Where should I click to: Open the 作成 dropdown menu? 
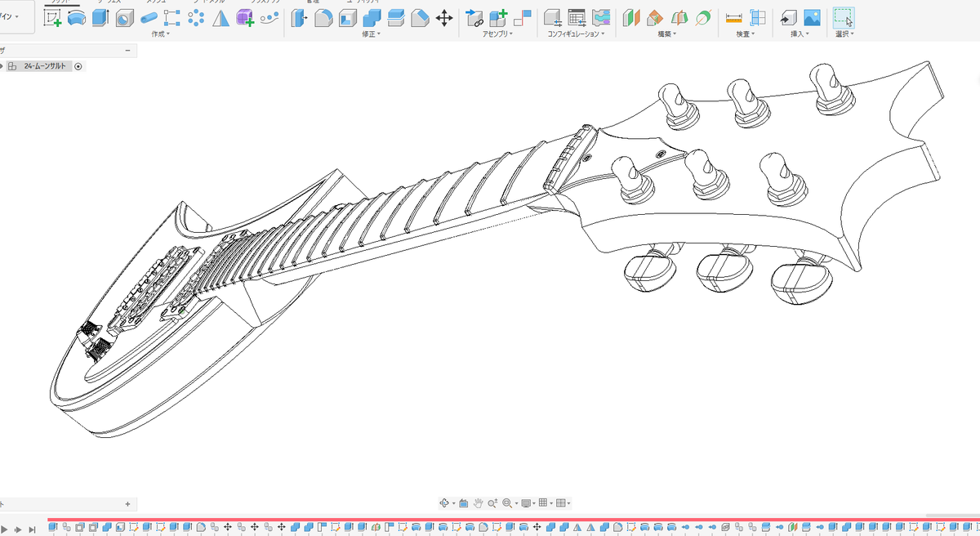[161, 34]
